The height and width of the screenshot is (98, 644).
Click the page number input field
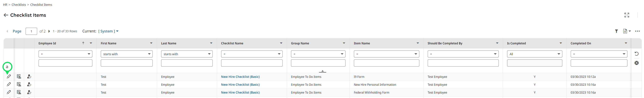pos(31,31)
